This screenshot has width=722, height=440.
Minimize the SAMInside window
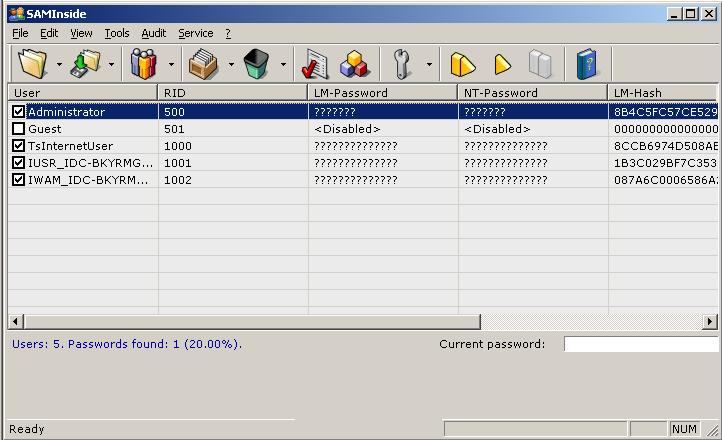(674, 14)
